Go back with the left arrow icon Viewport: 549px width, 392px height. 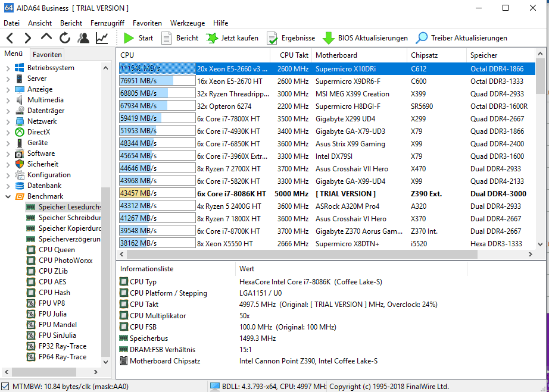pos(10,37)
